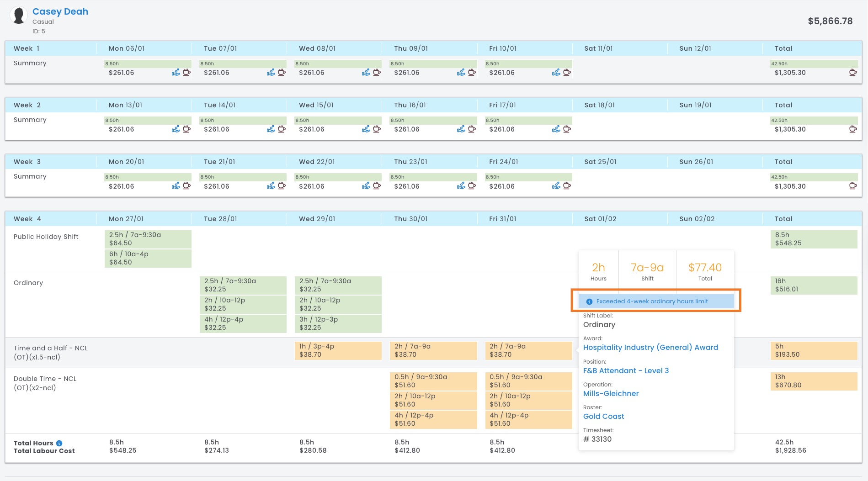Image resolution: width=868 pixels, height=481 pixels.
Task: Select the 1h 3p-4p Time and a Half shift
Action: pos(338,350)
